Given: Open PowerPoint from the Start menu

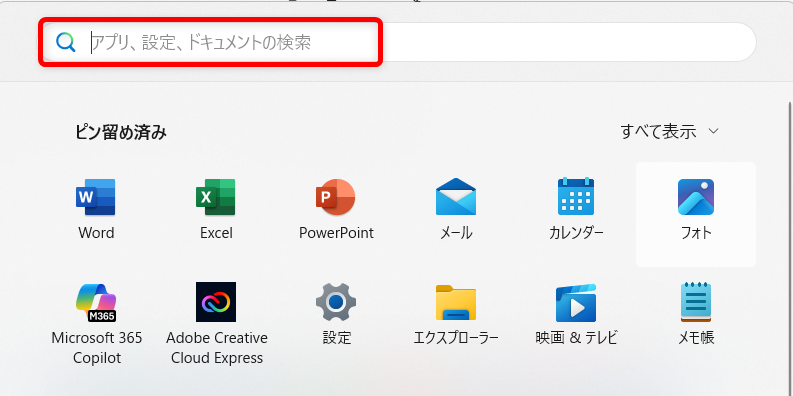Looking at the screenshot, I should (x=336, y=209).
